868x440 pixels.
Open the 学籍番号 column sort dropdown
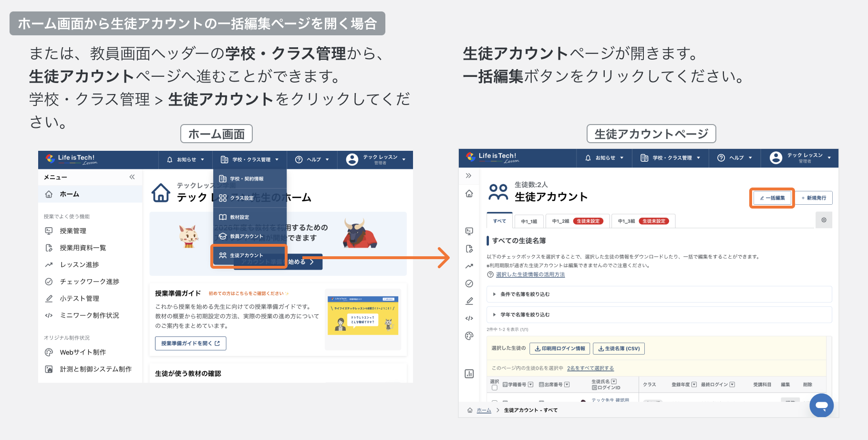tap(530, 385)
